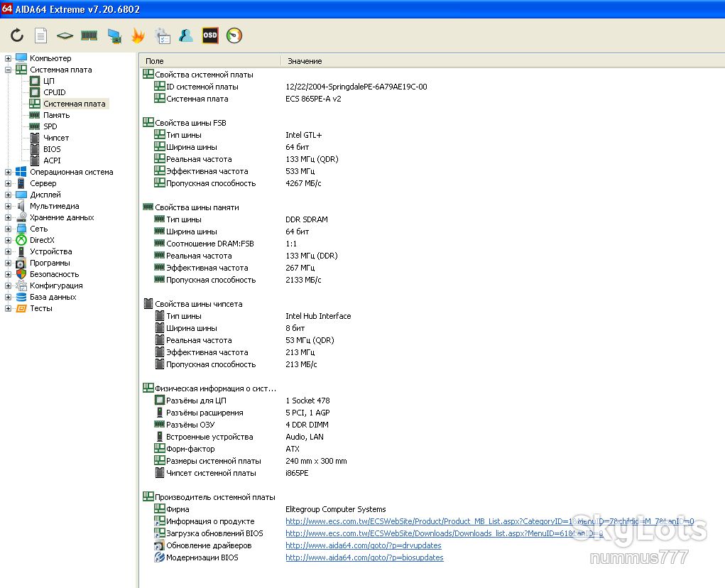Expand the Тесты tree node
The image size is (725, 588).
(8, 308)
